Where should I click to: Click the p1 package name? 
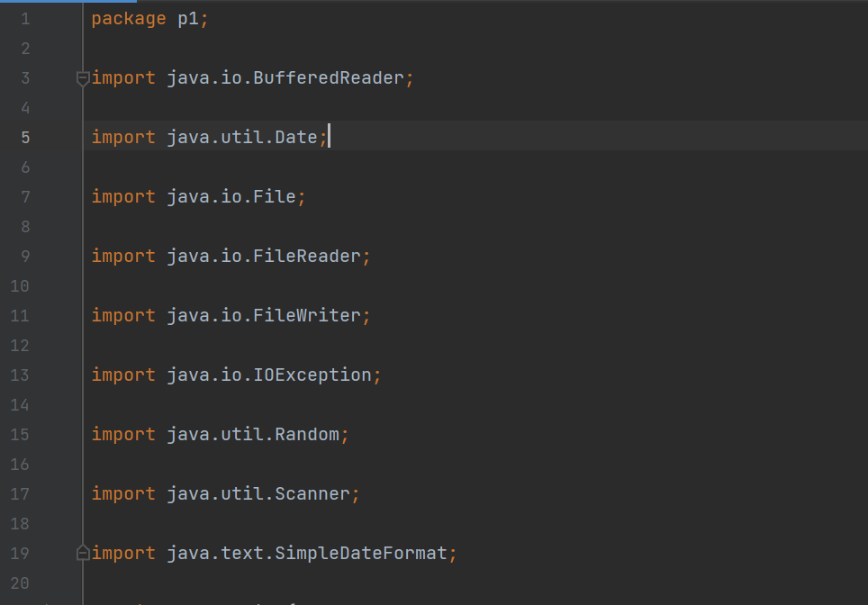(188, 19)
